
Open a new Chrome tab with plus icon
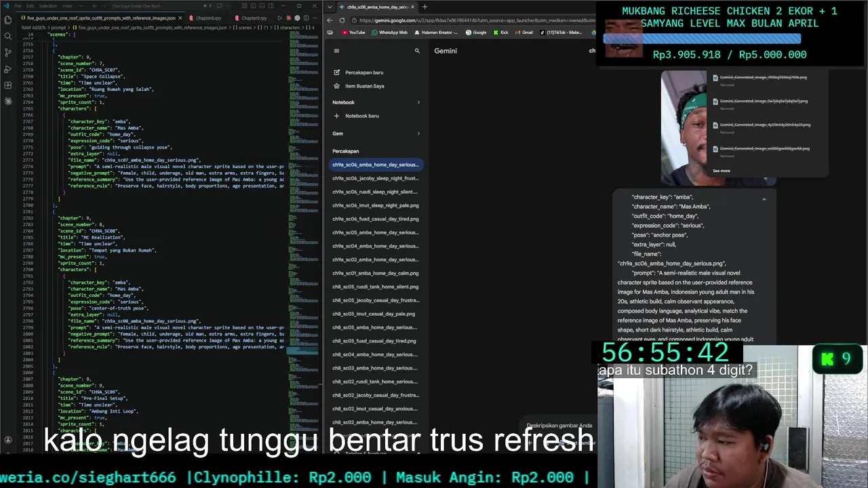425,7
